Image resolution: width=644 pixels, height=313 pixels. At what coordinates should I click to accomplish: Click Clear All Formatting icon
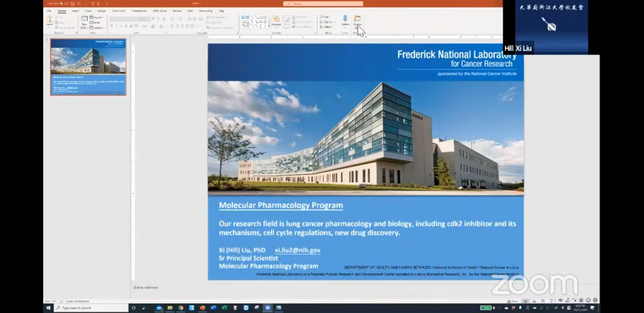coord(164,19)
